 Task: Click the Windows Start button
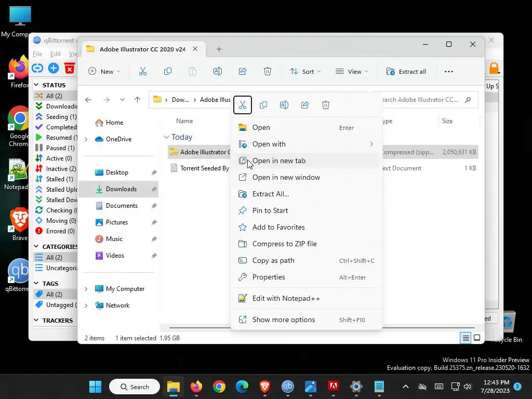click(x=96, y=387)
